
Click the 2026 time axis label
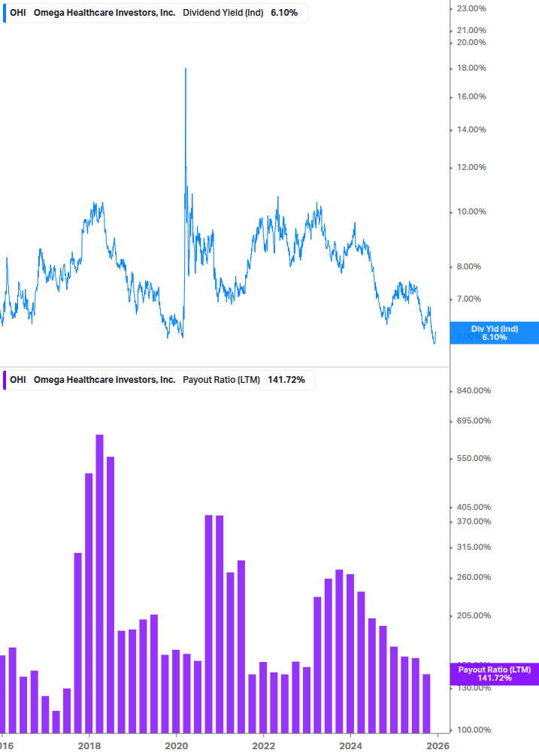(x=438, y=746)
